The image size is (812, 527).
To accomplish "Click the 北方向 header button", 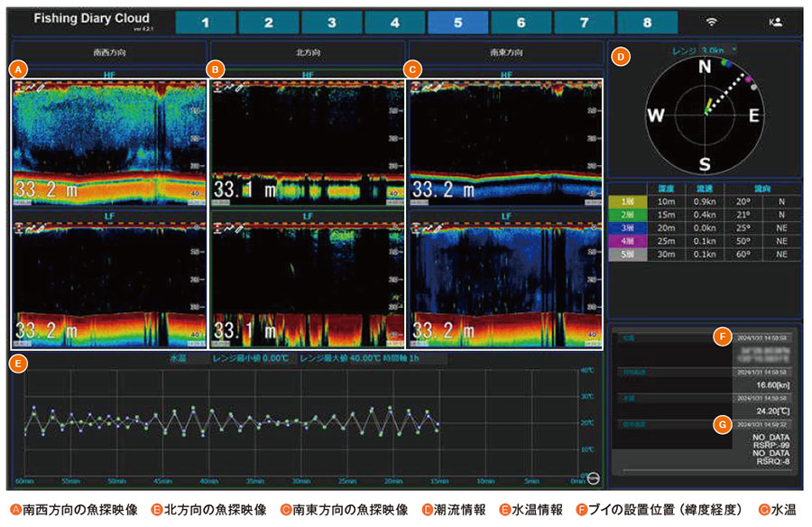I will pyautogui.click(x=307, y=52).
